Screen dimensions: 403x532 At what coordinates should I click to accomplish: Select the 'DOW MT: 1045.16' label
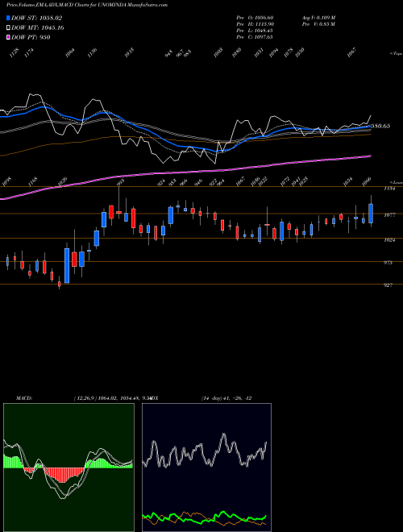click(38, 28)
